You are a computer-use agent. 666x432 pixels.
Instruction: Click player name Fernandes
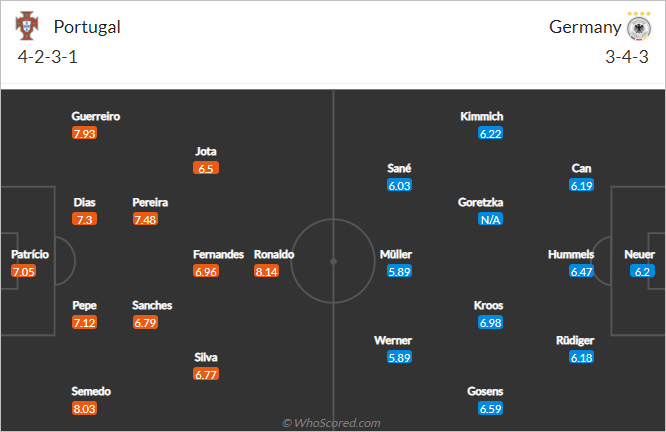point(219,254)
